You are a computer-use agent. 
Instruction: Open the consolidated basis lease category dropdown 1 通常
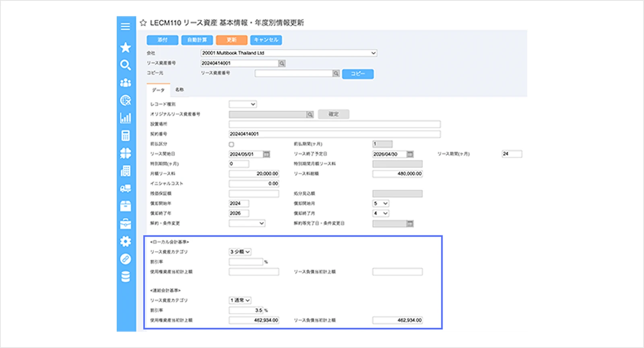click(x=240, y=300)
